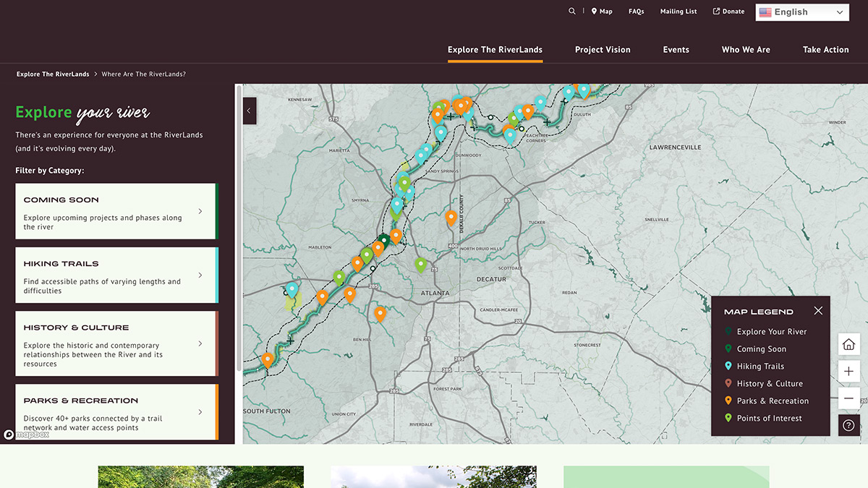Screen dimensions: 868x488
Task: Select the HISTORY & CULTURE category heading
Action: pos(76,328)
